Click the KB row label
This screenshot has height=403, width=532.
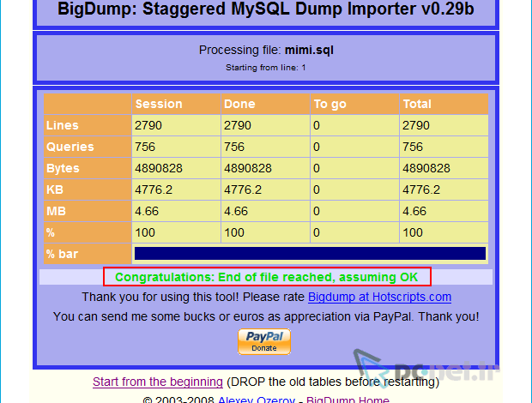(55, 189)
